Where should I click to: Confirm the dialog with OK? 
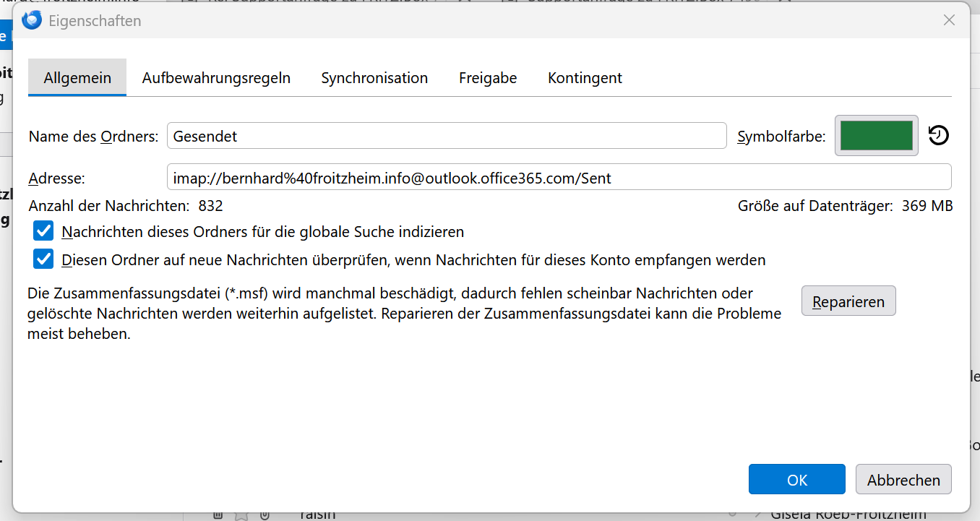coord(797,480)
